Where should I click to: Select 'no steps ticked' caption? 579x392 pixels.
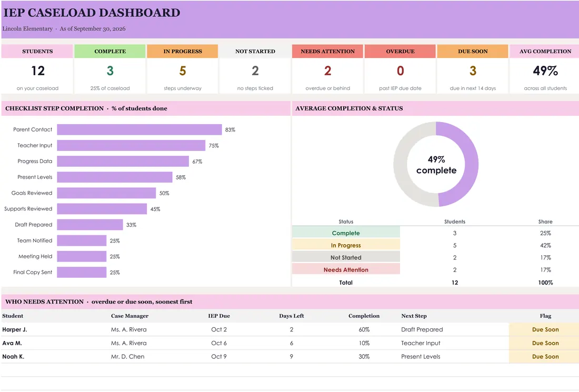(255, 88)
